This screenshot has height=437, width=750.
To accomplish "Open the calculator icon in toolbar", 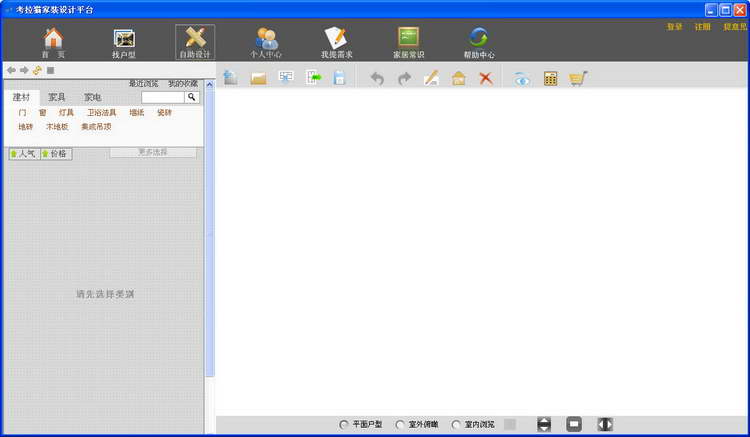I will click(551, 78).
